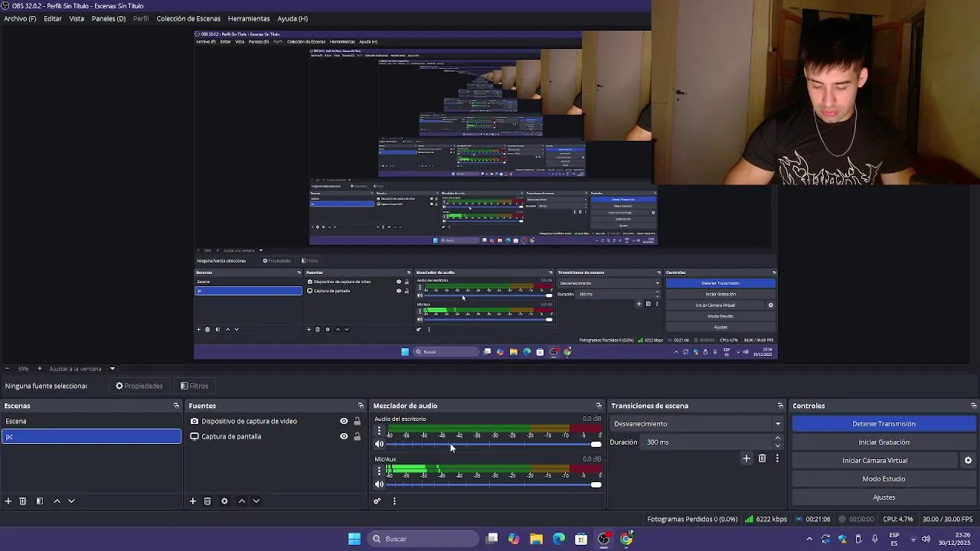
Task: Open Windows Start button
Action: [354, 539]
